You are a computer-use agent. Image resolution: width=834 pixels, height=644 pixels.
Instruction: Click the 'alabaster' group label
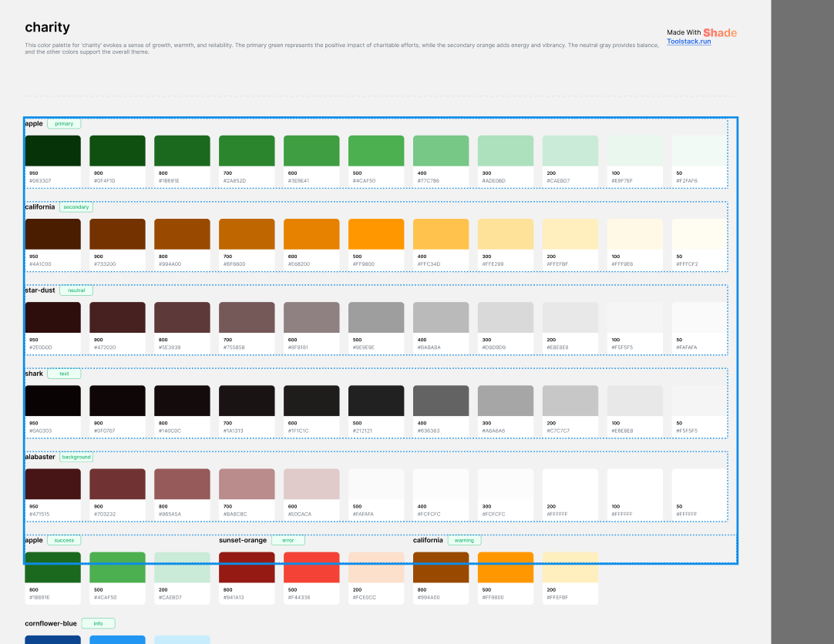coord(40,458)
